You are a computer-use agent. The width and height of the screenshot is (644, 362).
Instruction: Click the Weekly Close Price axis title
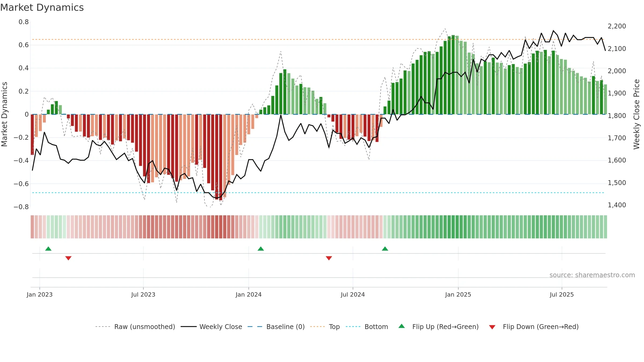pyautogui.click(x=636, y=114)
